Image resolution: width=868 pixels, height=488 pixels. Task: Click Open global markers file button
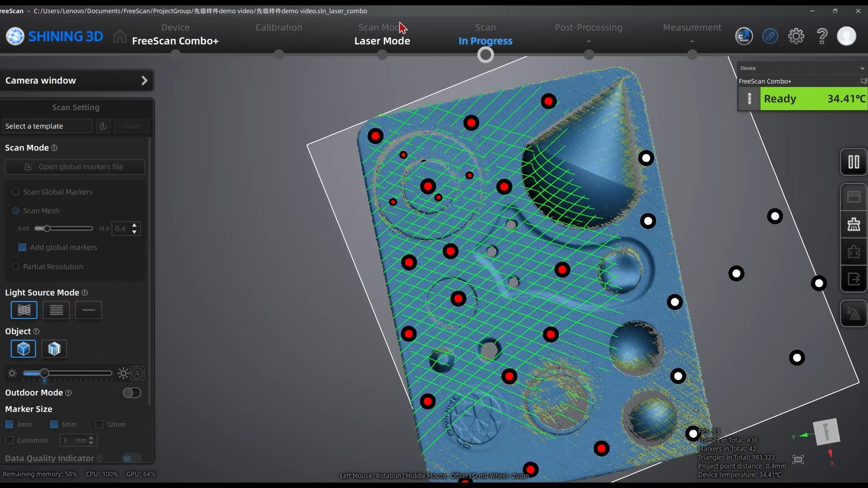[75, 167]
